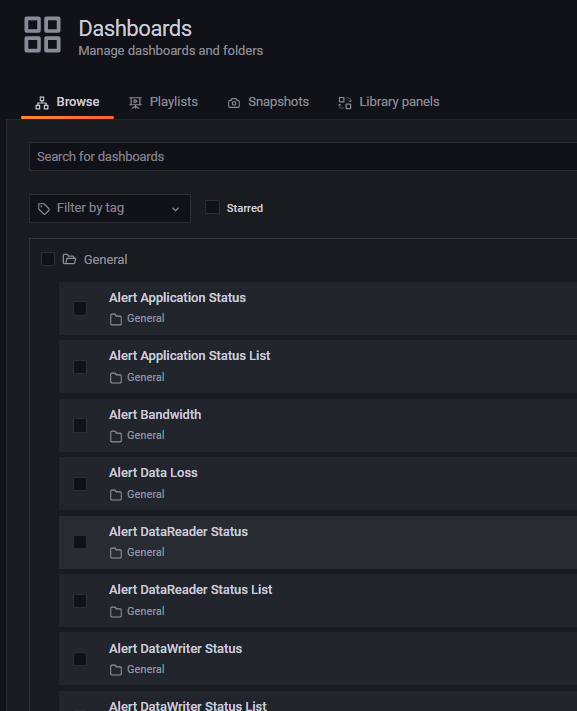Click the Manage dashboards and folders subtitle
577x711 pixels.
coord(171,50)
